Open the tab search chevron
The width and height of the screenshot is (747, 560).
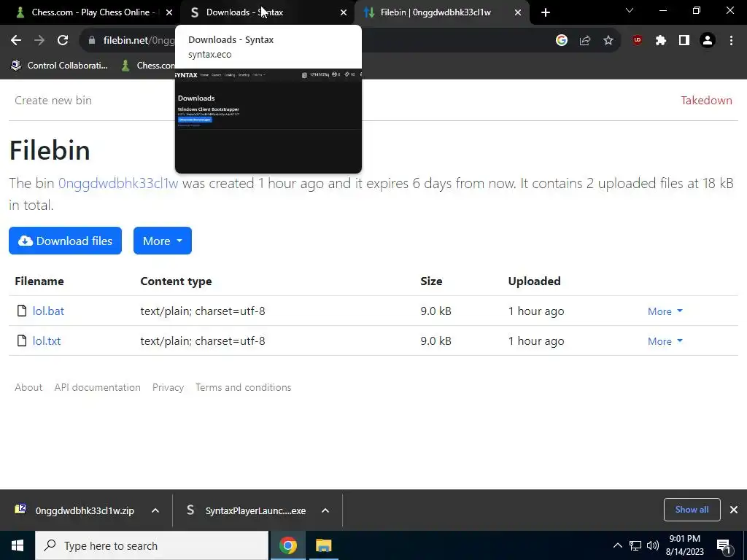630,10
